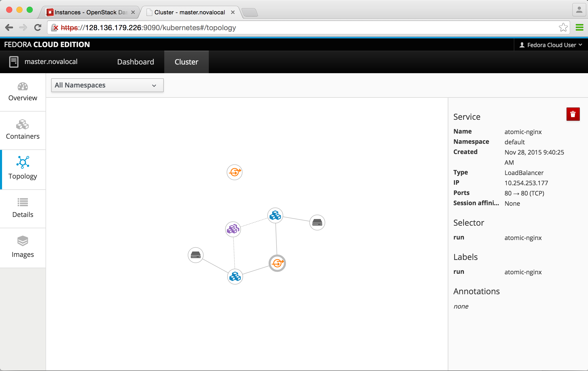Click the master.novalocal host link
Screen dimensions: 588x371
(x=51, y=62)
